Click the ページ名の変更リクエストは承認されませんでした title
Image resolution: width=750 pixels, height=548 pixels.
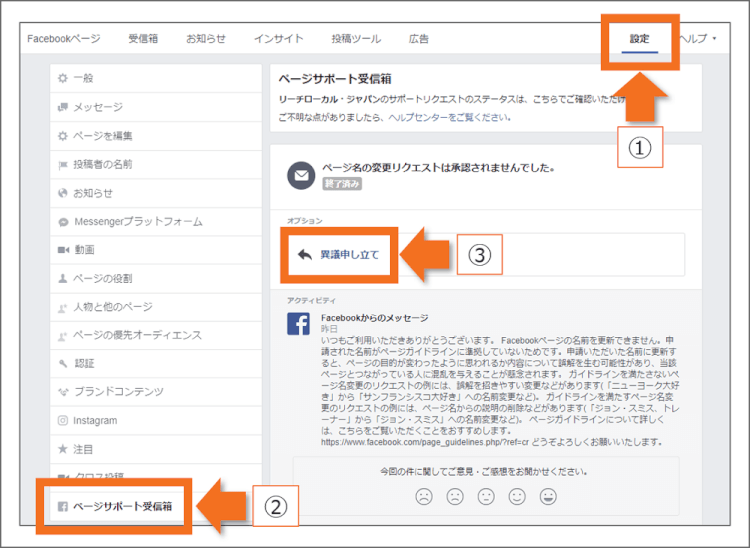[438, 168]
